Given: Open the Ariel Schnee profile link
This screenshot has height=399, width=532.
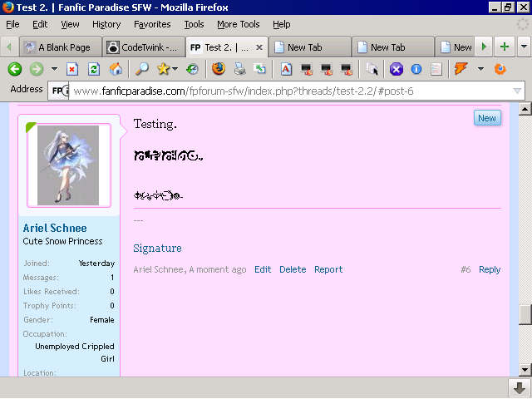Looking at the screenshot, I should click(x=55, y=228).
